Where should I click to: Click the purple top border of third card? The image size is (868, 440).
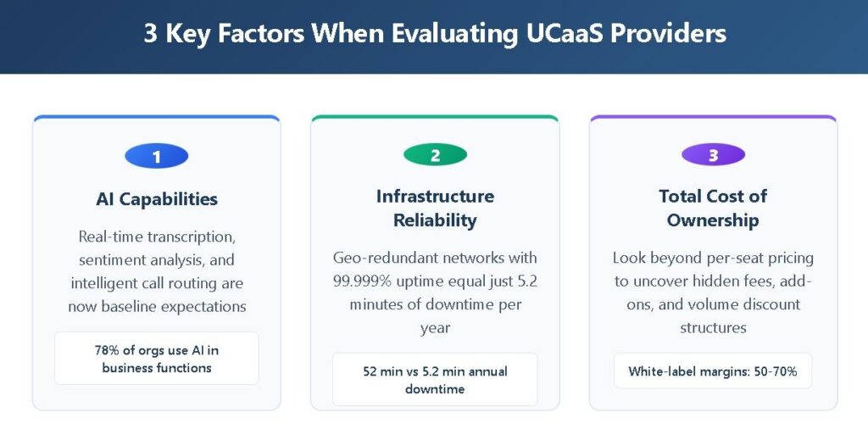(713, 117)
